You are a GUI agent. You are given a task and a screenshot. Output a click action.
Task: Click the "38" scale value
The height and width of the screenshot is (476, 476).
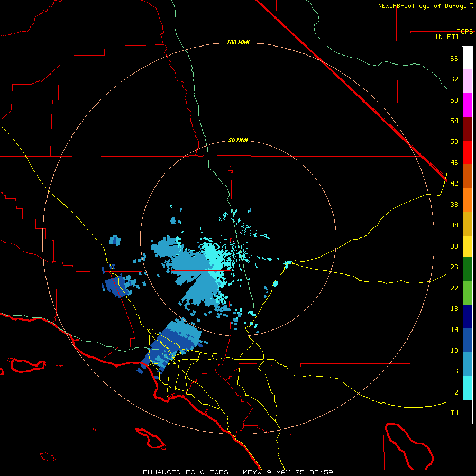pos(454,204)
